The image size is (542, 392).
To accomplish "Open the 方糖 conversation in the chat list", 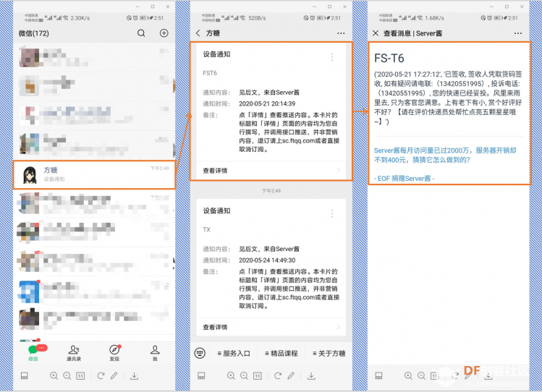I will (x=94, y=174).
